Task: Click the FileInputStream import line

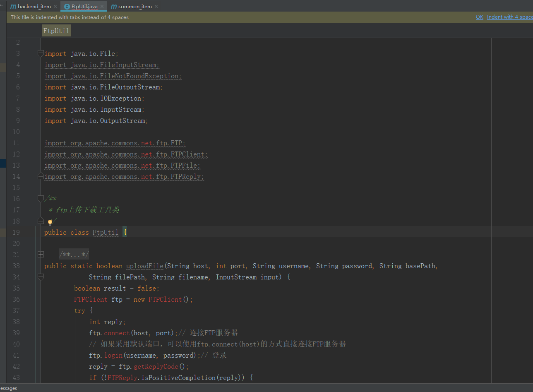Action: [x=102, y=65]
